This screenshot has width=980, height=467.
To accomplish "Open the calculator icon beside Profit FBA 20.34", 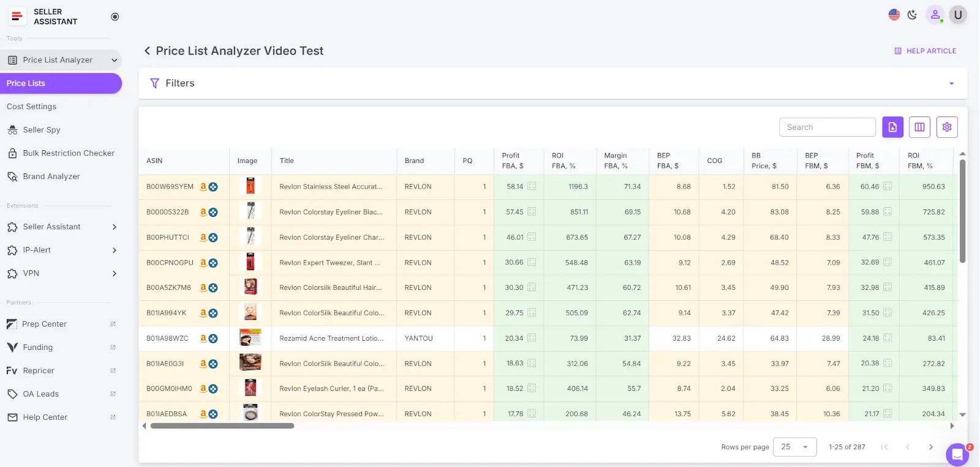I will click(532, 338).
